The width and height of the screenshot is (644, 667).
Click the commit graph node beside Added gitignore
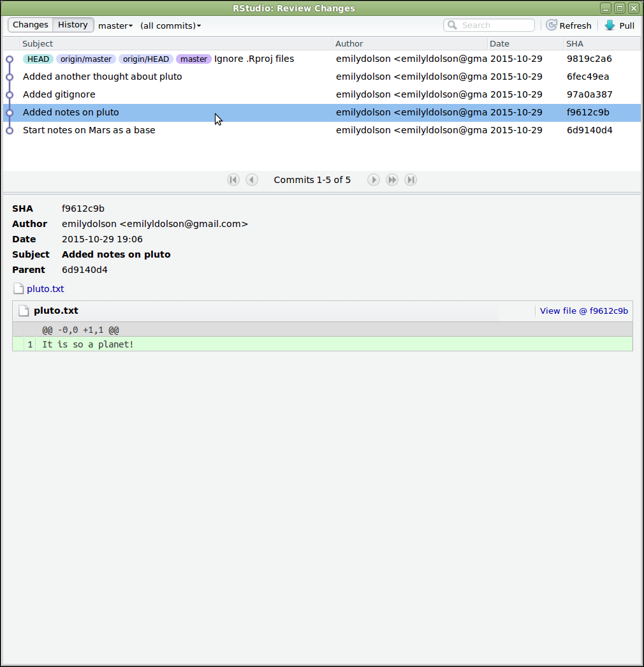[x=10, y=94]
